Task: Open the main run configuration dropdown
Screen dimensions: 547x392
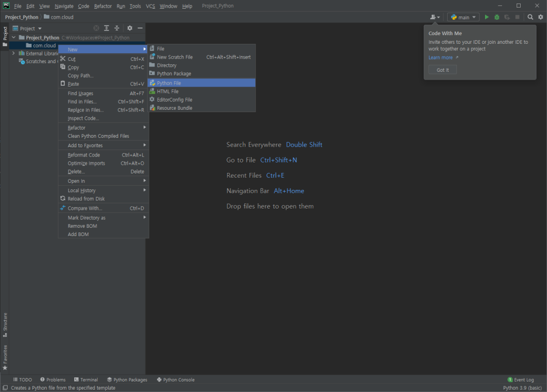Action: coord(463,17)
